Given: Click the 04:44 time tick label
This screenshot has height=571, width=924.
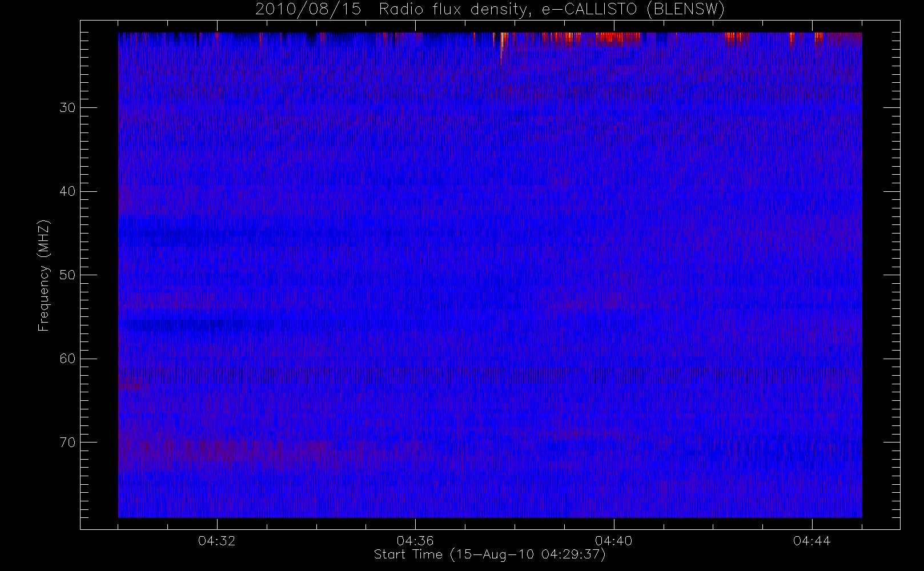Looking at the screenshot, I should coord(811,541).
